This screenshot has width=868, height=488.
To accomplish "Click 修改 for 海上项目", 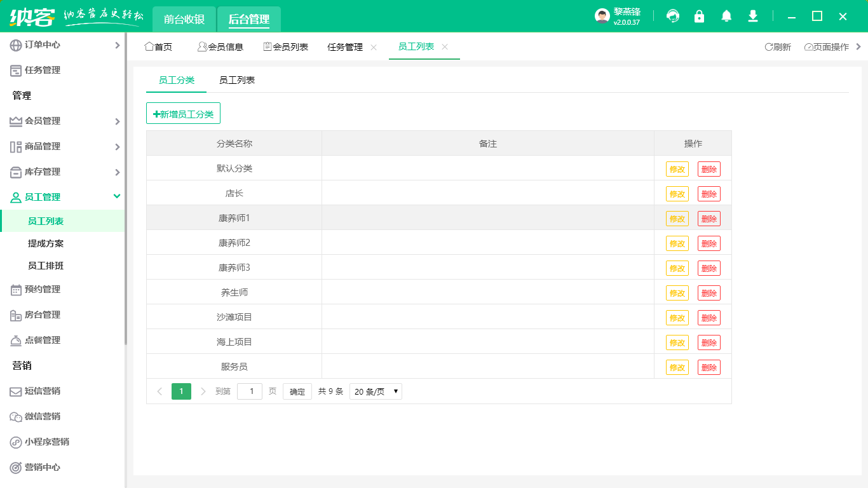I will point(677,342).
